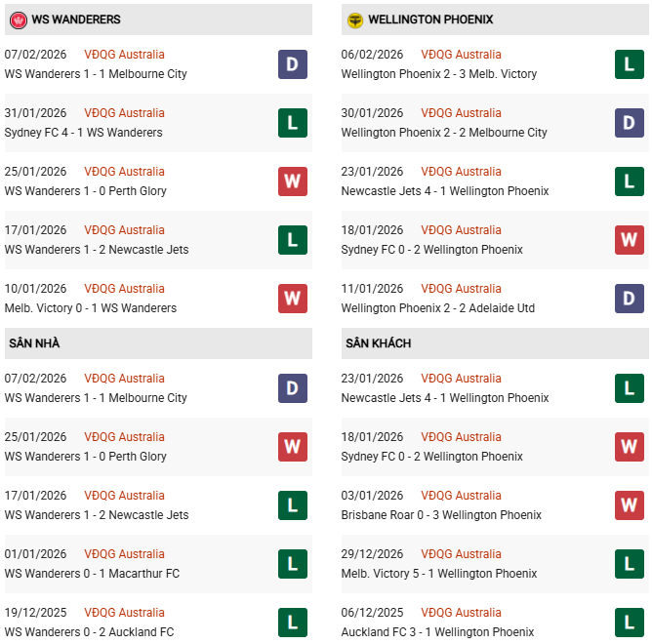
Task: Click the Wellington Phoenix club logo
Action: pyautogui.click(x=355, y=20)
